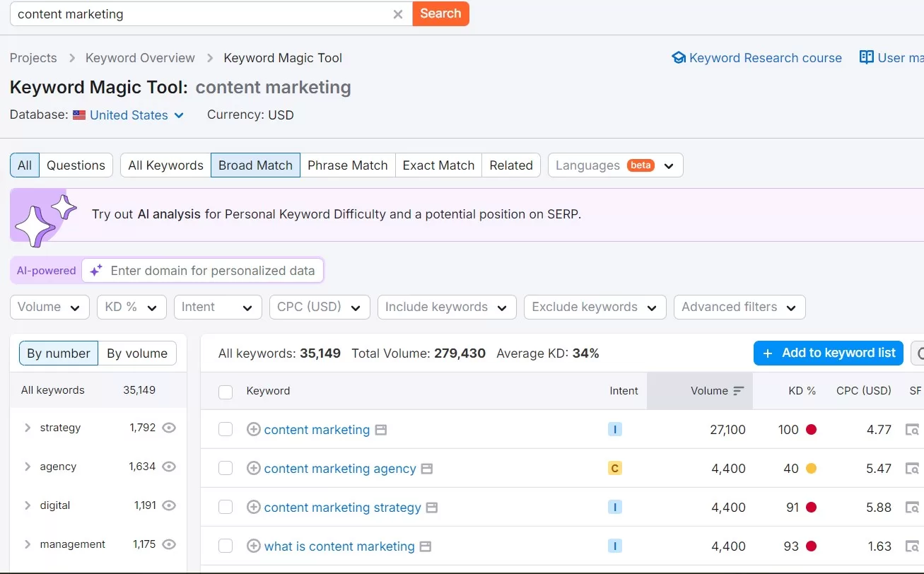Screen dimensions: 924x574
Task: Click the CPC (USD) column header
Action: pos(864,391)
